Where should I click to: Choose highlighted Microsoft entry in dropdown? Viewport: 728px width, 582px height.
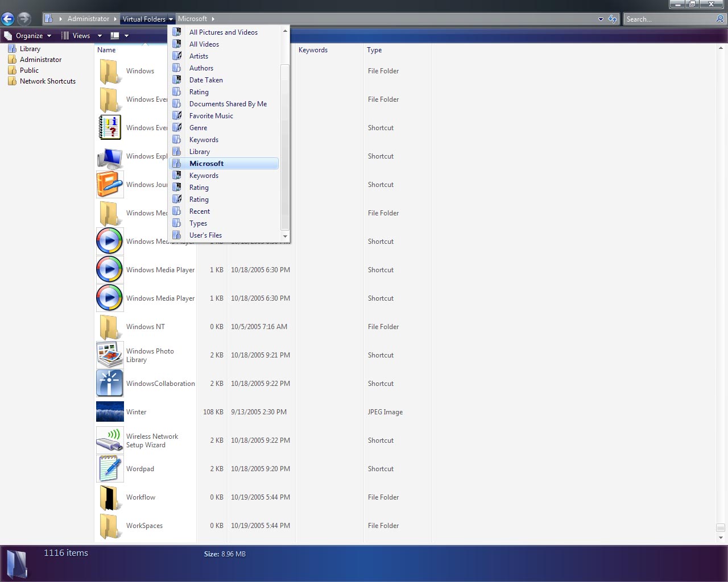224,164
